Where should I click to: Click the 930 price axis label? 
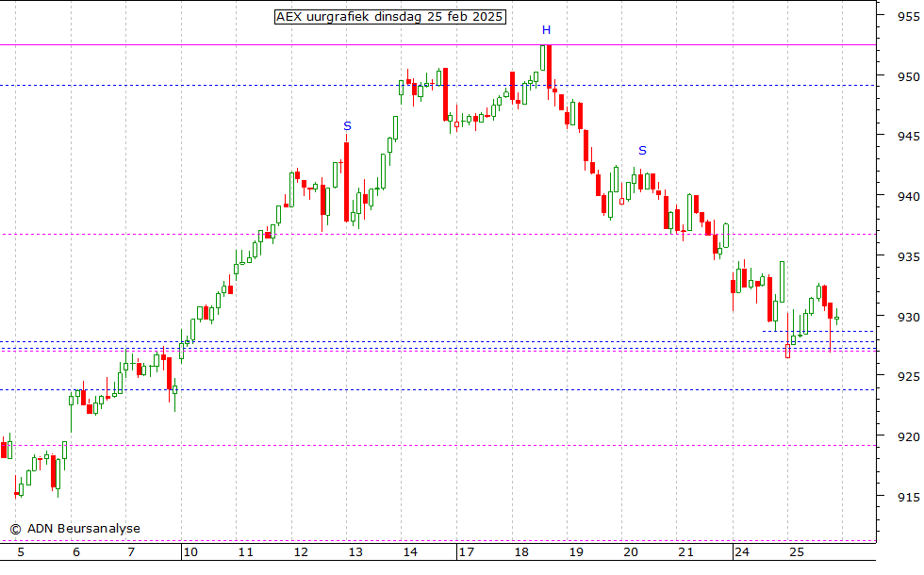tap(908, 317)
